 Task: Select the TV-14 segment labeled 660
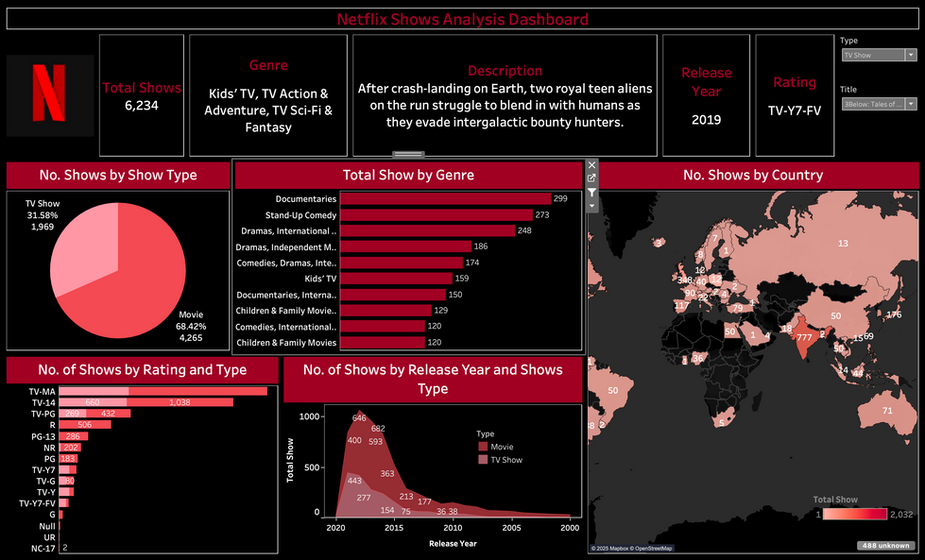[x=93, y=402]
